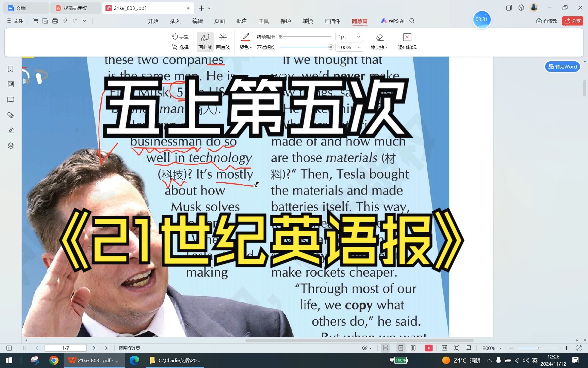588x368 pixels.
Task: Open the 100% opacity dropdown
Action: pyautogui.click(x=349, y=47)
